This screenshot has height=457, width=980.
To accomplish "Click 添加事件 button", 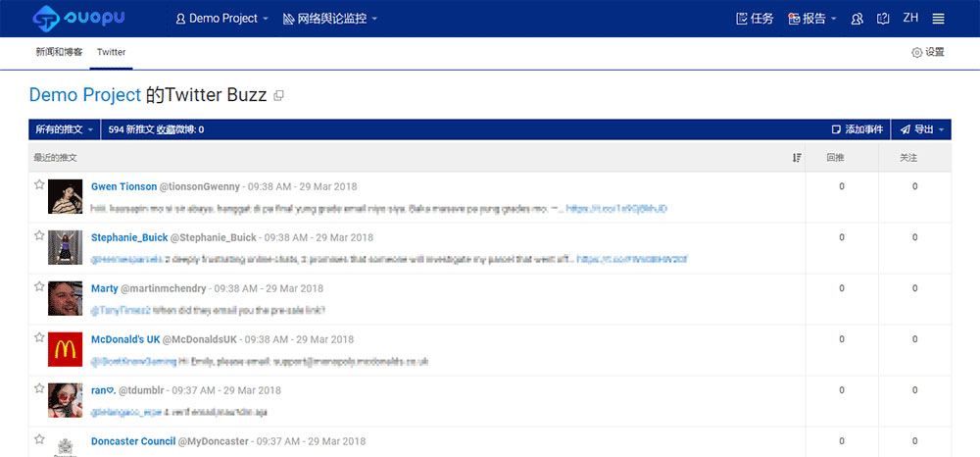I will pyautogui.click(x=857, y=129).
